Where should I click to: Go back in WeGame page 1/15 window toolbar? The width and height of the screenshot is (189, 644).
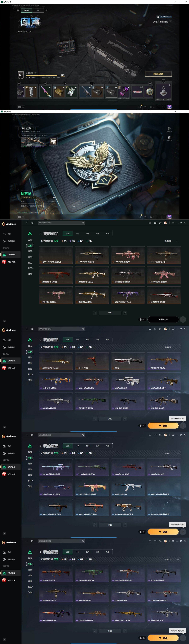pos(27,222)
